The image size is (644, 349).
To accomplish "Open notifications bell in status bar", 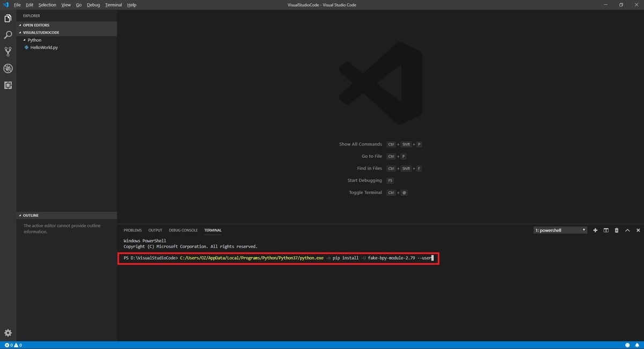I will 637,345.
